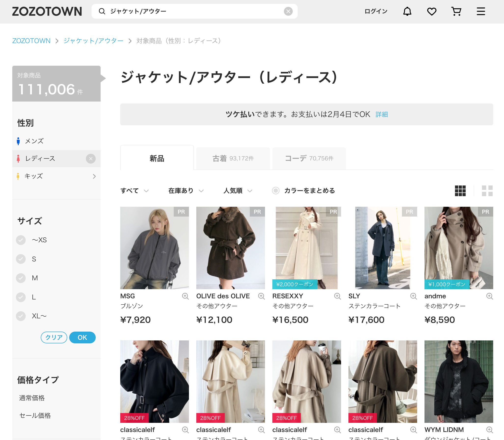Go to ZOZOTOWN breadcrumb link
The image size is (504, 440).
tap(31, 41)
